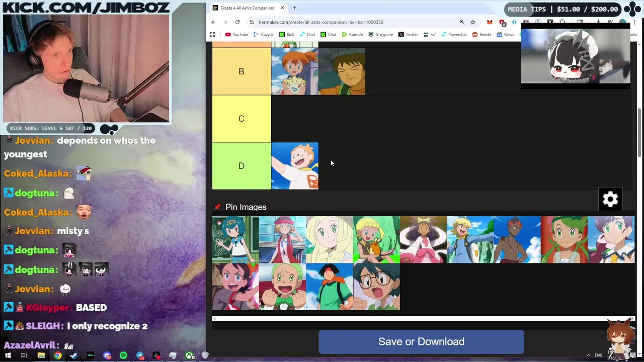Image resolution: width=644 pixels, height=362 pixels.
Task: Select Lana, the blue-haired girl thumbnail
Action: click(x=235, y=240)
